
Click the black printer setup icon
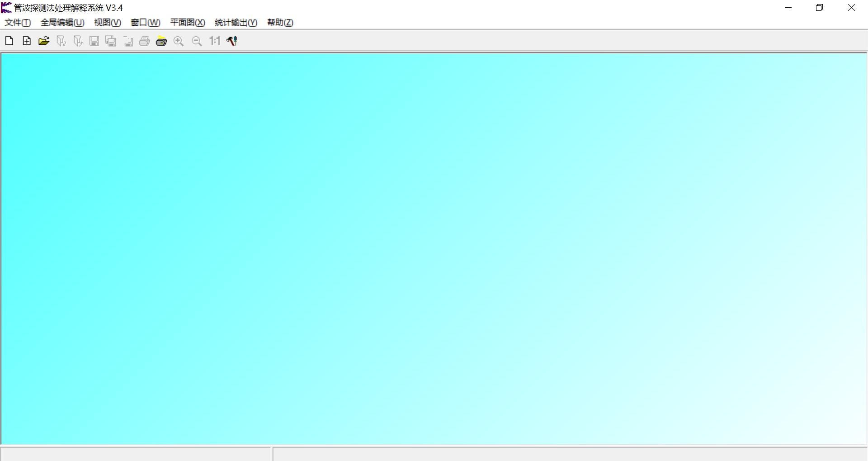point(161,41)
